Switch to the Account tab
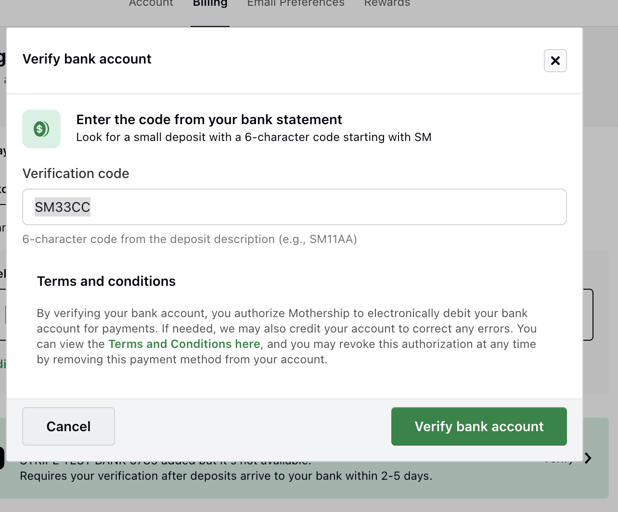 tap(151, 4)
